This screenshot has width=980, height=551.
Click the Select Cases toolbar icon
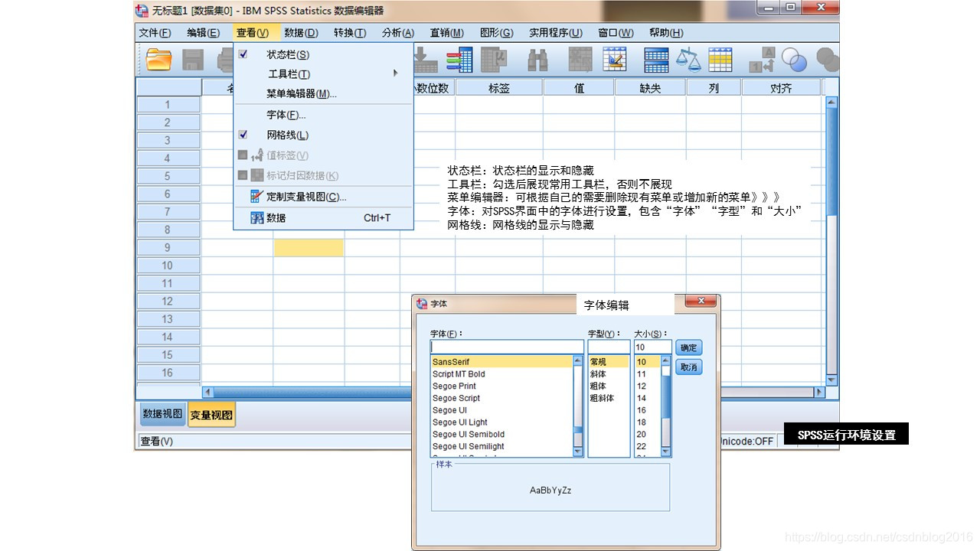click(x=720, y=60)
